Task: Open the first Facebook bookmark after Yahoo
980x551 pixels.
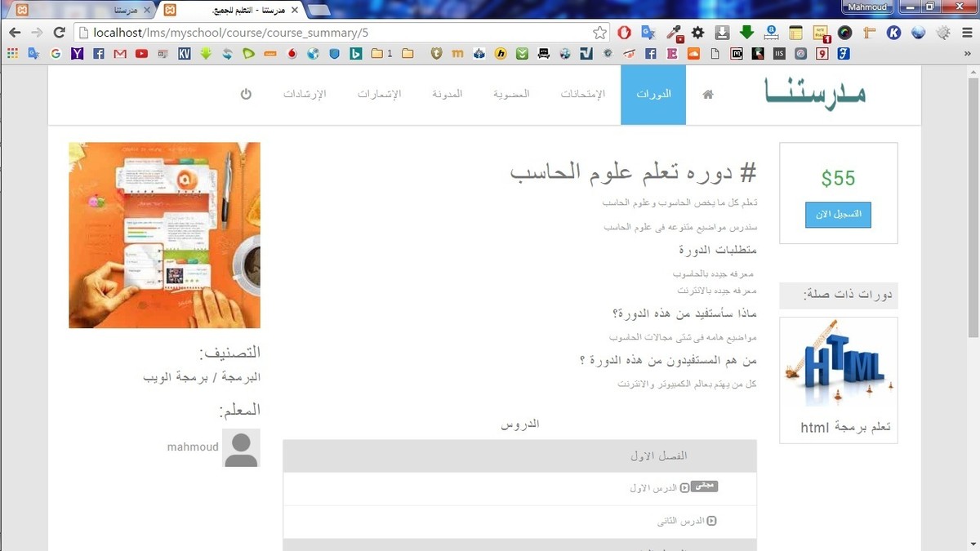Action: (x=99, y=54)
